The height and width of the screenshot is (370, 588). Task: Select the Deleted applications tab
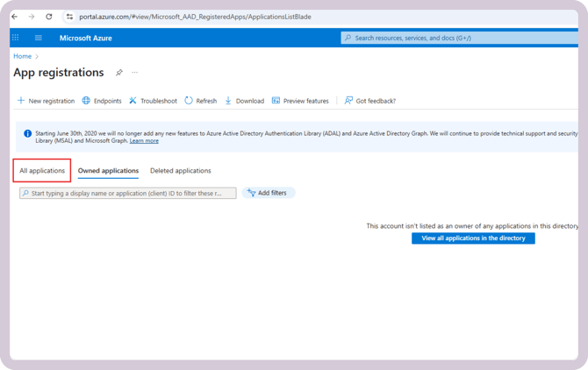[x=180, y=171]
